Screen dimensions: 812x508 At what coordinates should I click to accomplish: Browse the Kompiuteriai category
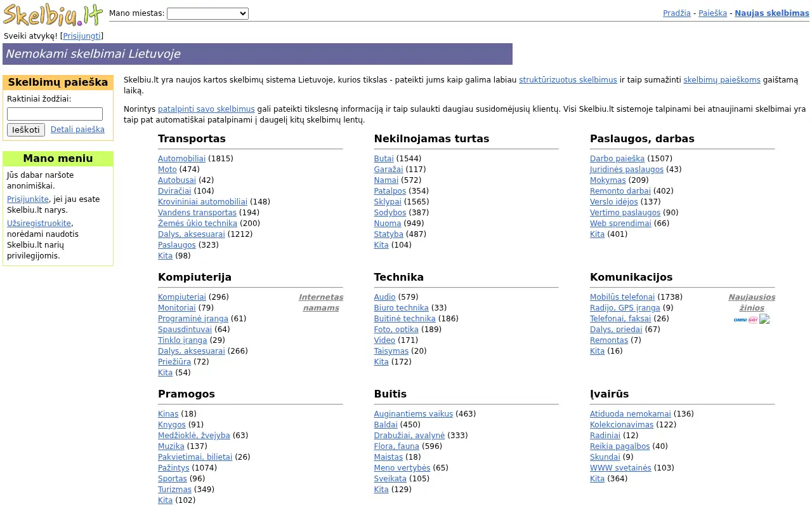[x=182, y=297]
